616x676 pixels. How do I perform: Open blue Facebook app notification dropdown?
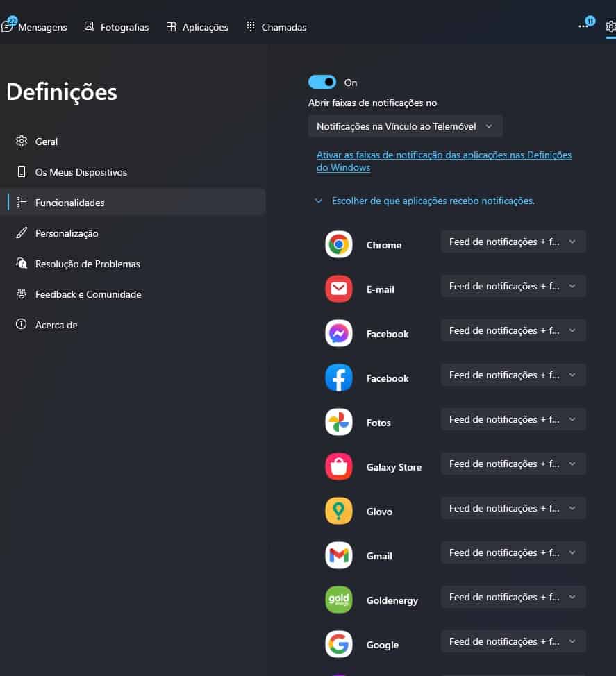click(x=513, y=375)
